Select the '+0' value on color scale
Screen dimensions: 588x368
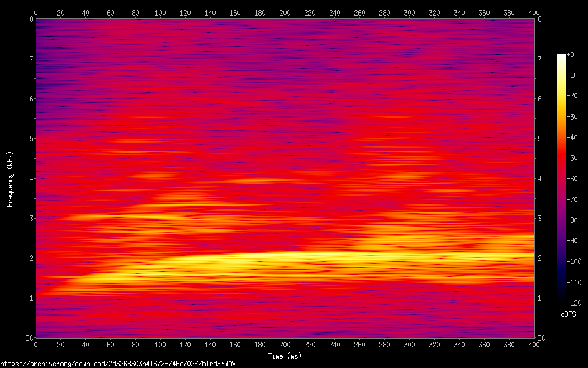pos(571,55)
